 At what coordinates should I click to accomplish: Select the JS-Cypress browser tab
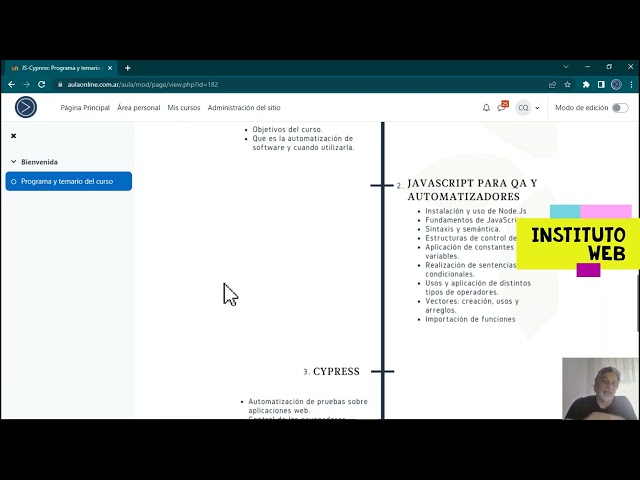pyautogui.click(x=61, y=68)
